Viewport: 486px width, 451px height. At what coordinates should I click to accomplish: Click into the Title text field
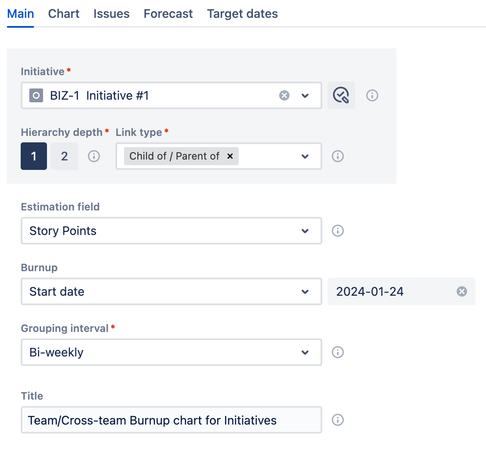[171, 420]
